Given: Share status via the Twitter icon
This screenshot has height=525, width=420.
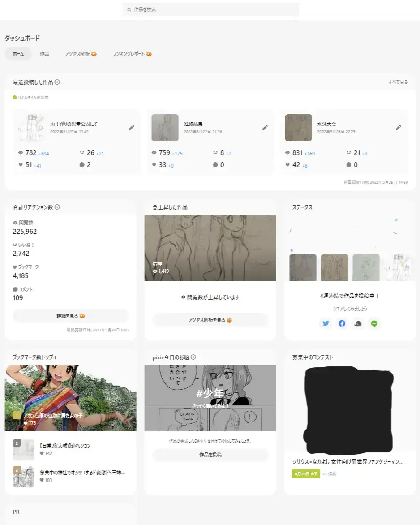Looking at the screenshot, I should point(326,323).
